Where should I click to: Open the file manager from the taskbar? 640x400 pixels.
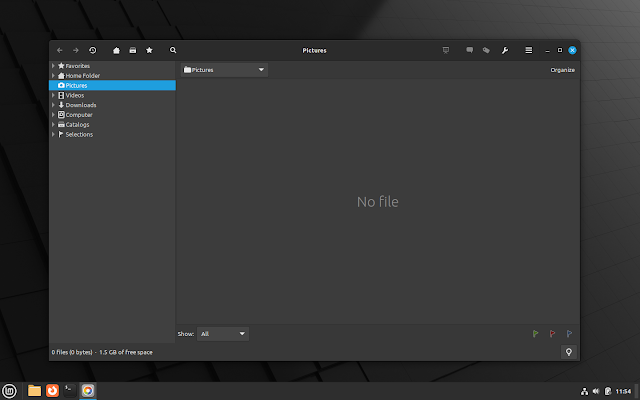pos(34,391)
